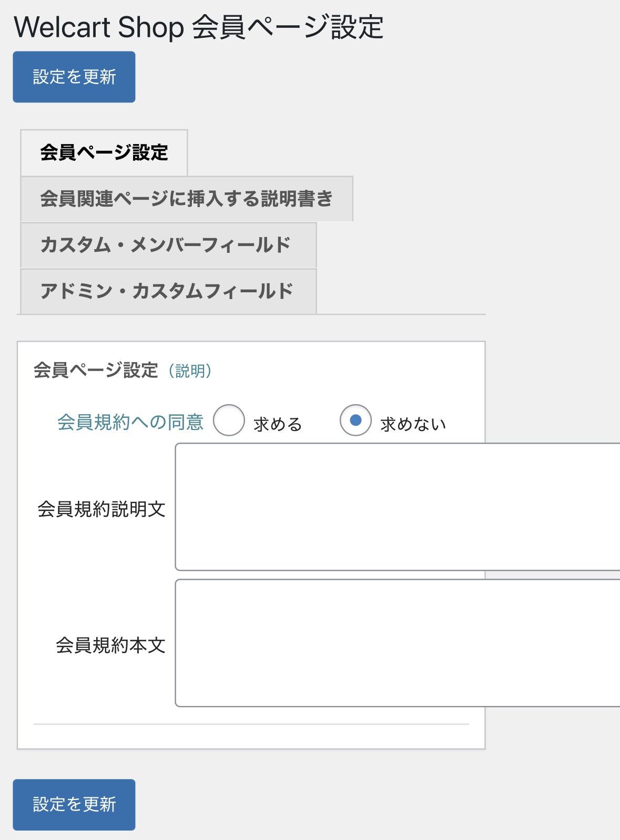Click the horizontal divider below 会員規約本文
This screenshot has width=620, height=840.
point(251,724)
